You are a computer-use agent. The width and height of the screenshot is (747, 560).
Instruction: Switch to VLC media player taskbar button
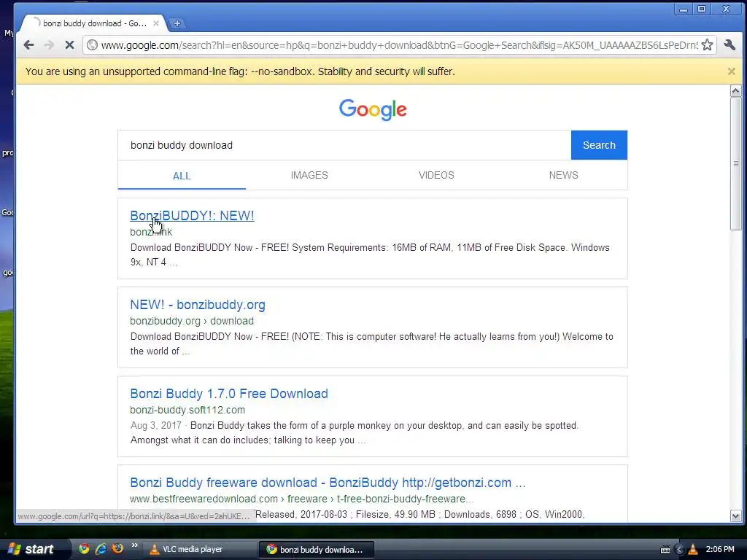pos(201,549)
